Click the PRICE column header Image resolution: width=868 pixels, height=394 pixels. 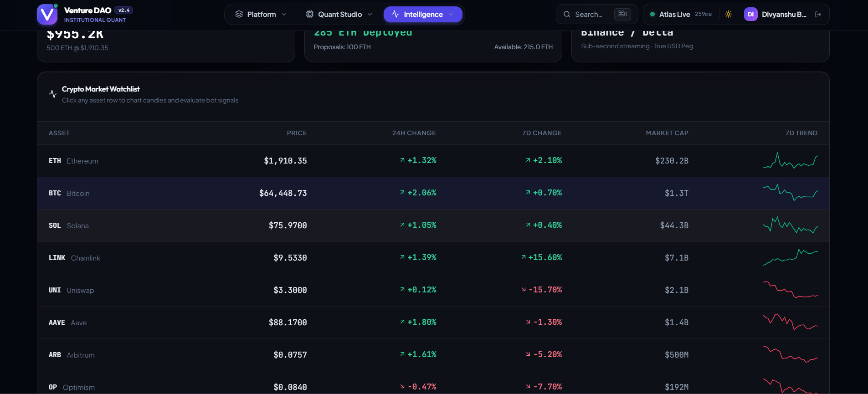(297, 133)
